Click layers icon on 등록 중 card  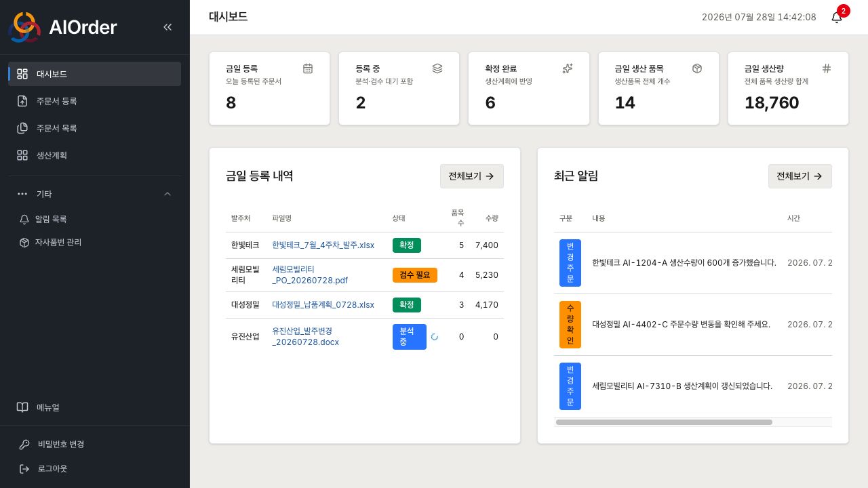pyautogui.click(x=437, y=68)
